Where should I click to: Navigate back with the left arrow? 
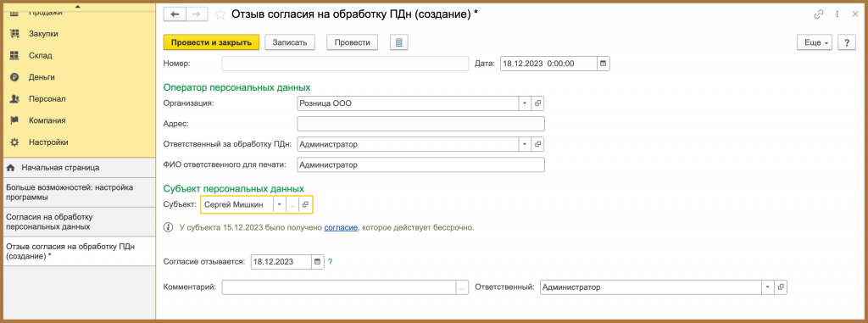pos(175,14)
